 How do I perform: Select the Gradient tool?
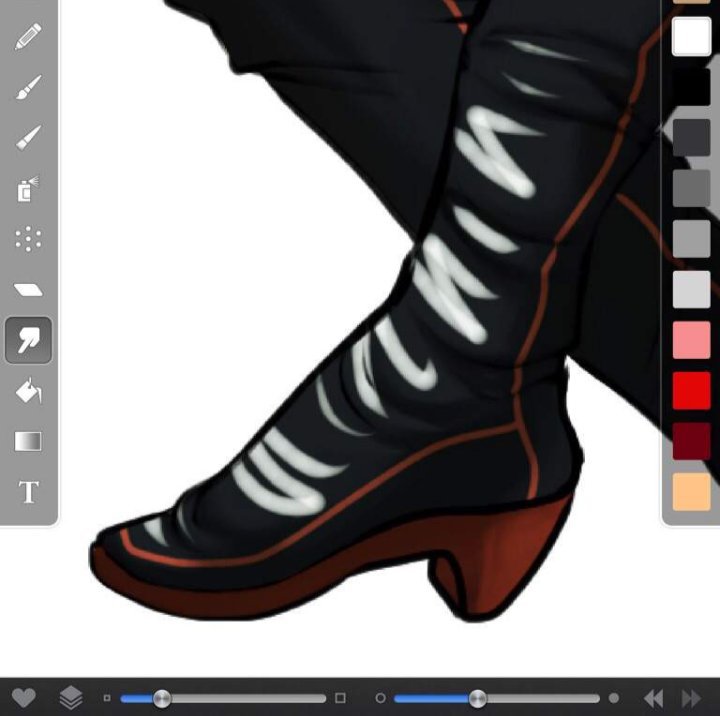28,441
